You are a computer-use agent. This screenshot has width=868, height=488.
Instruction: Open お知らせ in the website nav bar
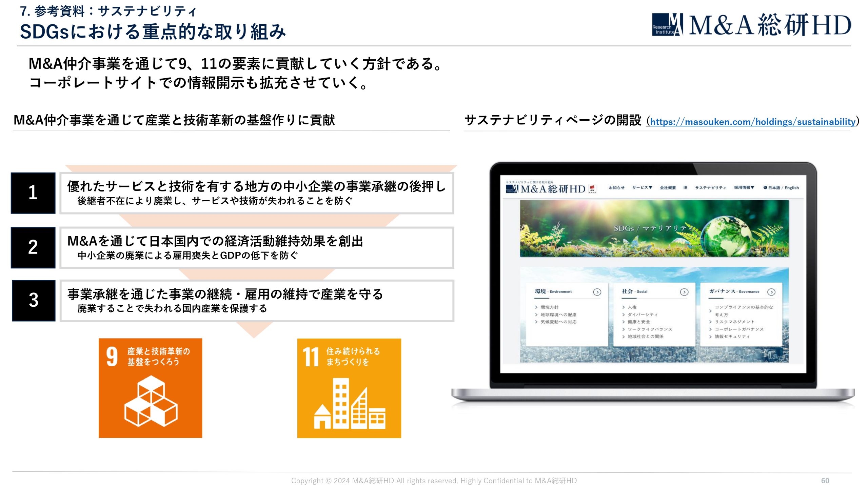[x=616, y=188]
